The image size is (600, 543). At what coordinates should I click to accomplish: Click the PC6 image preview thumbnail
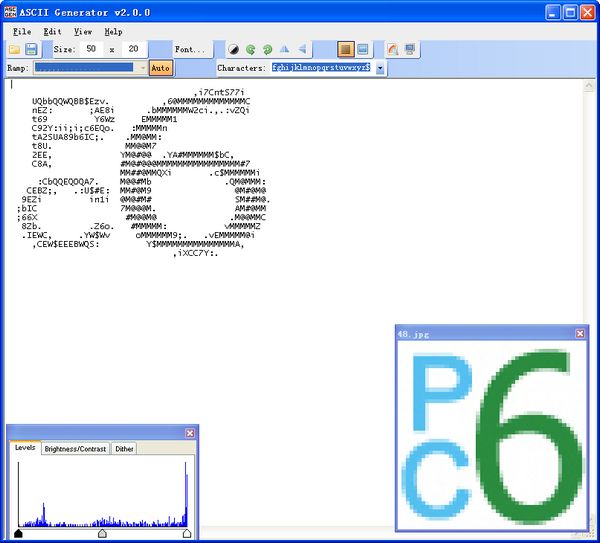(x=492, y=435)
